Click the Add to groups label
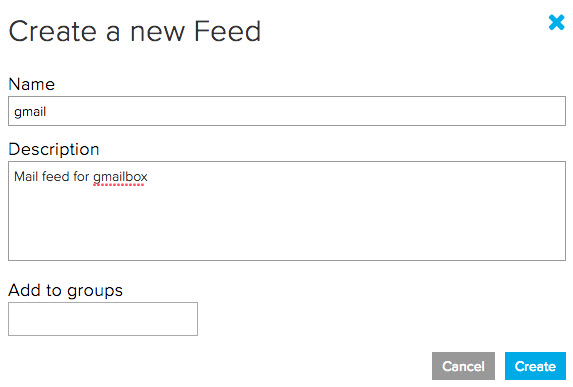 pyautogui.click(x=65, y=291)
